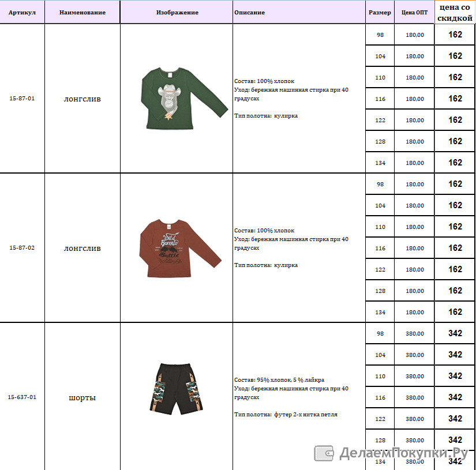Click 380,00 price for шорты size 122
Image resolution: width=476 pixels, height=470 pixels.
414,419
